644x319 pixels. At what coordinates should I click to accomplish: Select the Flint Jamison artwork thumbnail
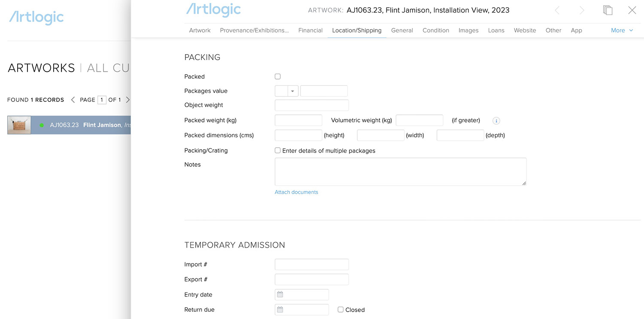click(x=19, y=125)
